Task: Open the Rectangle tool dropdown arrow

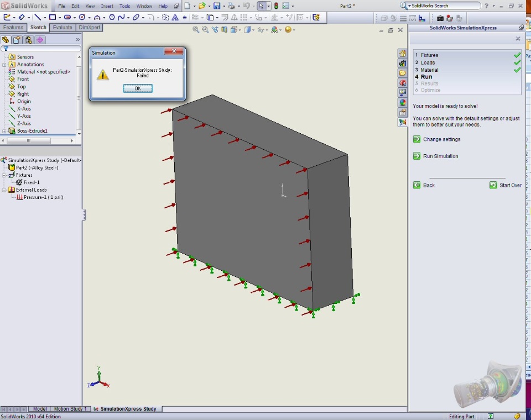Action: (60, 18)
